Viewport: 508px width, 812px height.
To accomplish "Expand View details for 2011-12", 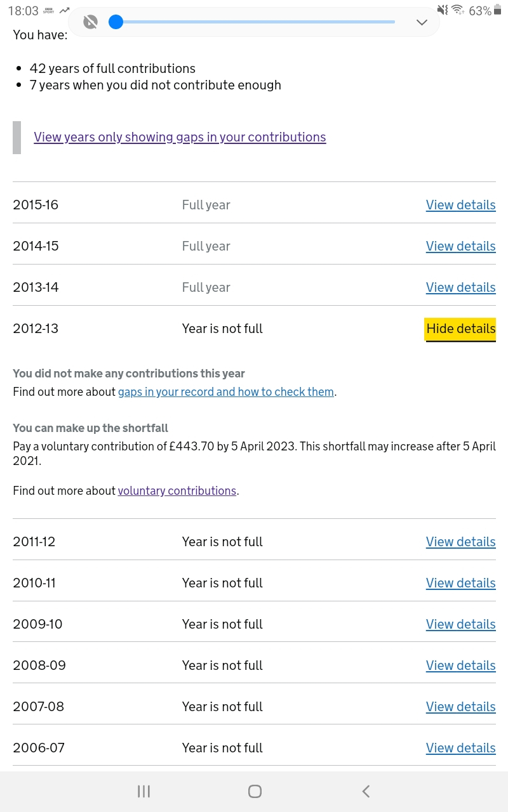I will pos(460,542).
